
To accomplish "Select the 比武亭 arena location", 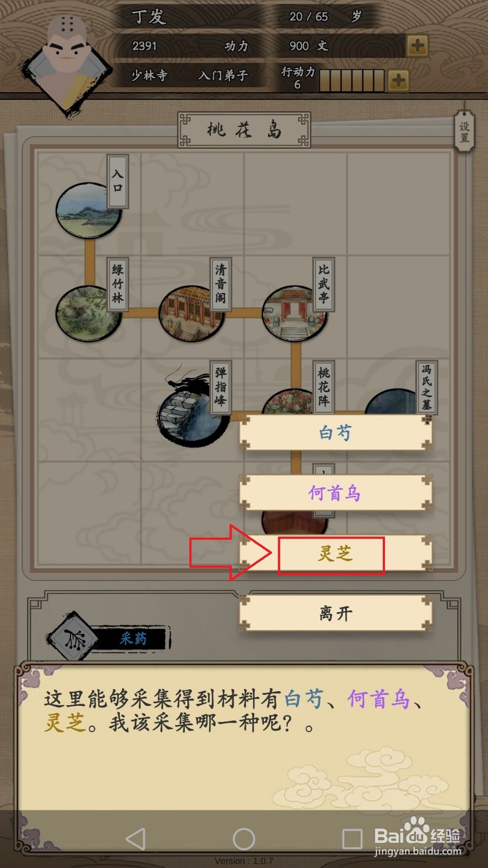I will click(x=294, y=314).
